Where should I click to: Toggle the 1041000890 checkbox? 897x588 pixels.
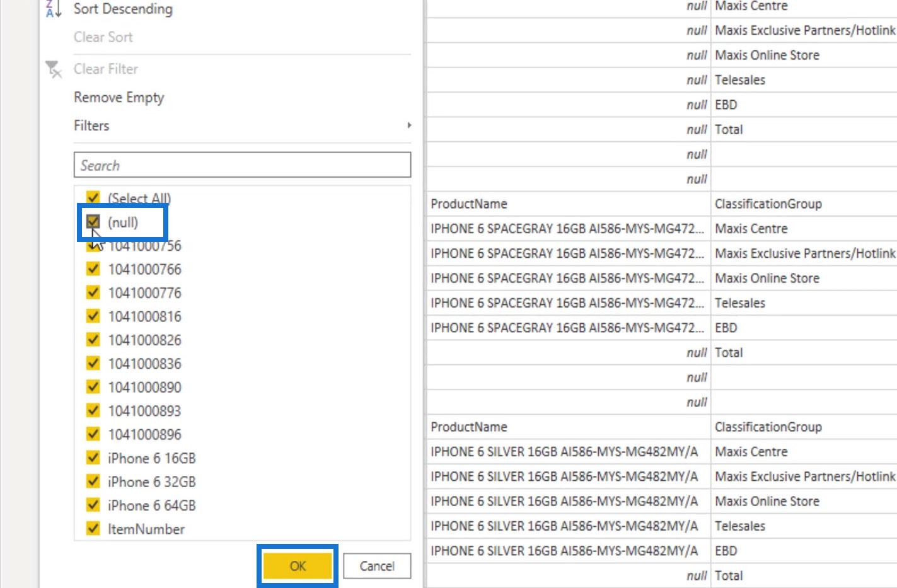point(93,387)
